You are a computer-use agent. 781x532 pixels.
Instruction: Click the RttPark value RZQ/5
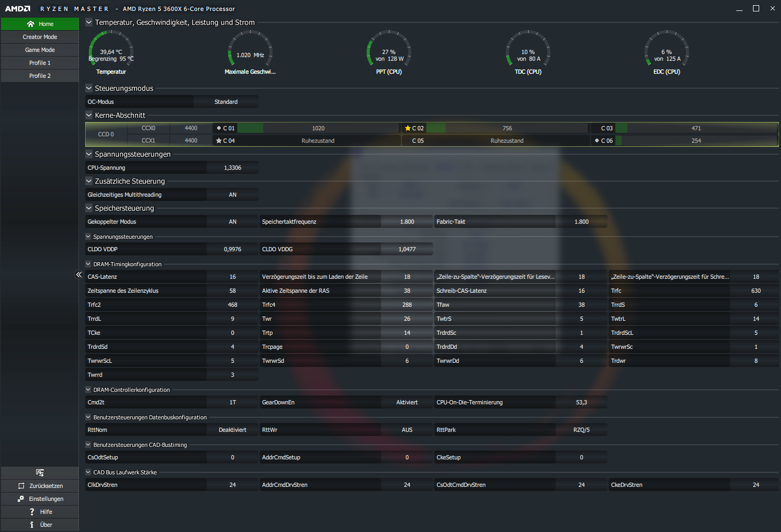[582, 430]
